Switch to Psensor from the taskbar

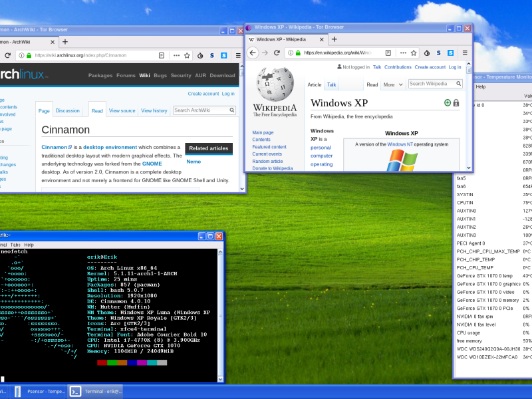point(41,392)
